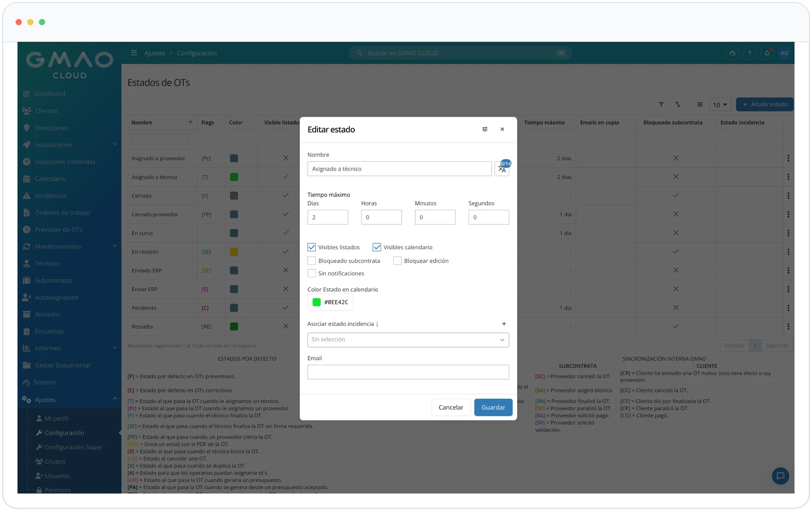This screenshot has height=511, width=812.
Task: Open the page size 10 dropdown
Action: point(720,104)
